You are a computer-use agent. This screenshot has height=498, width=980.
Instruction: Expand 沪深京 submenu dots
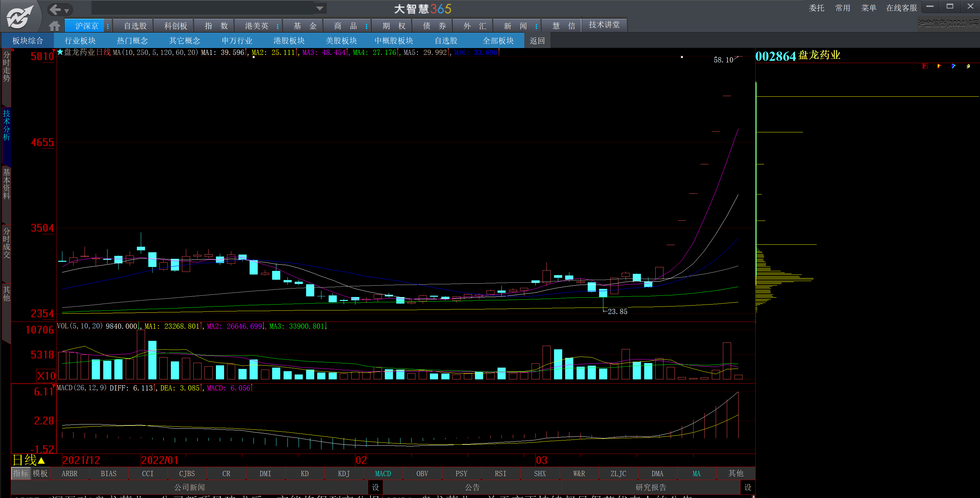tap(108, 26)
